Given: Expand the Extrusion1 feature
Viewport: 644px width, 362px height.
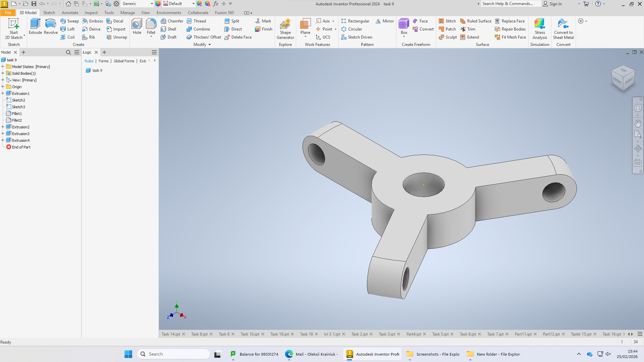Looking at the screenshot, I should click(3, 94).
